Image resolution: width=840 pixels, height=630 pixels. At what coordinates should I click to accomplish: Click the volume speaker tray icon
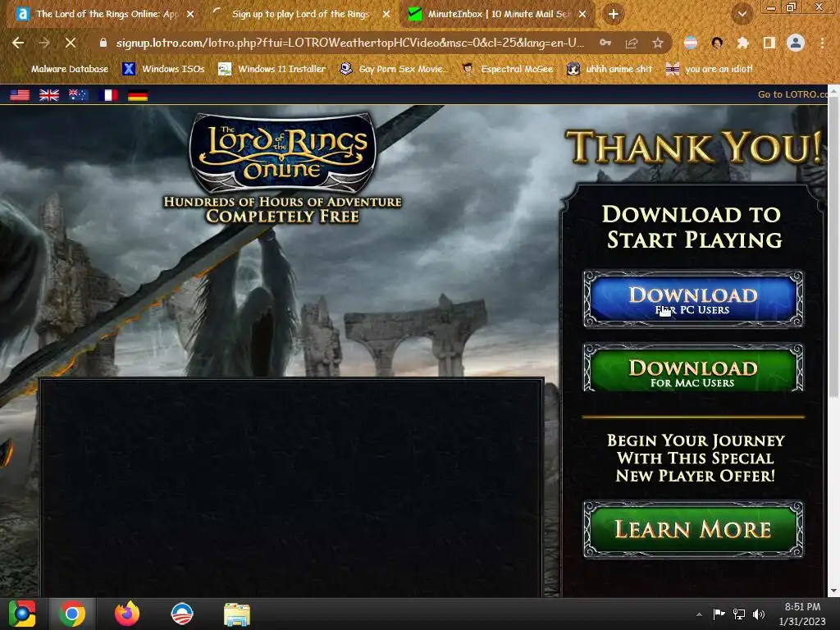(759, 614)
